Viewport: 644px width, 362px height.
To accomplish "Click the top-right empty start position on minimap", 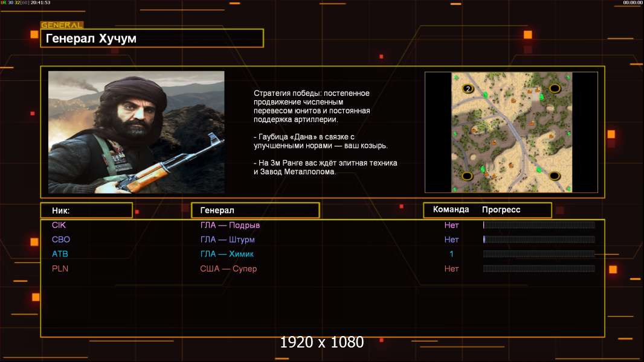I will pyautogui.click(x=555, y=88).
